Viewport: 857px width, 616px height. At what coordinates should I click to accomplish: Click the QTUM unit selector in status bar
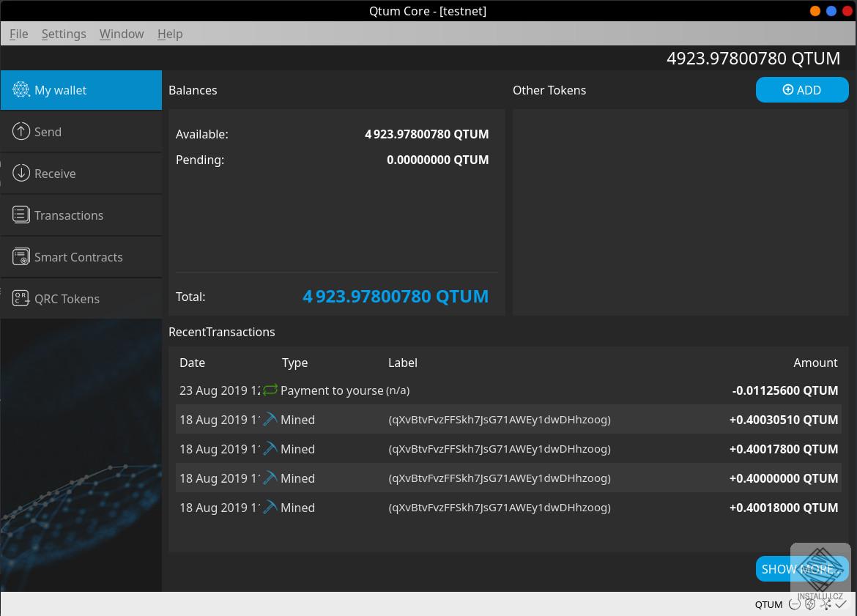768,604
